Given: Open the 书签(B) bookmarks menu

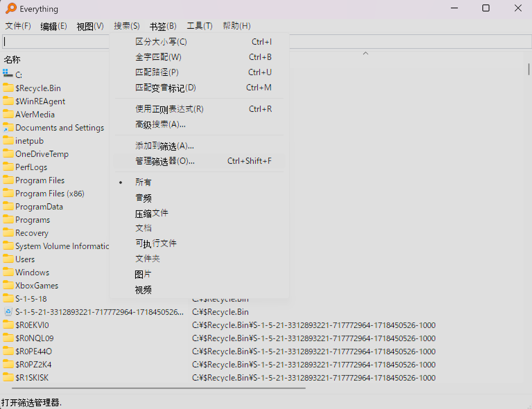Looking at the screenshot, I should [x=163, y=26].
